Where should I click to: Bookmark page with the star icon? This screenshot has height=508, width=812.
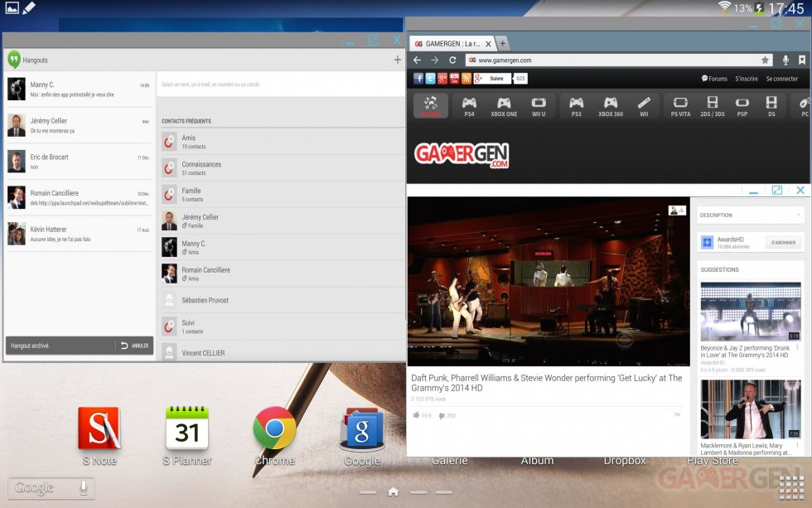click(765, 60)
